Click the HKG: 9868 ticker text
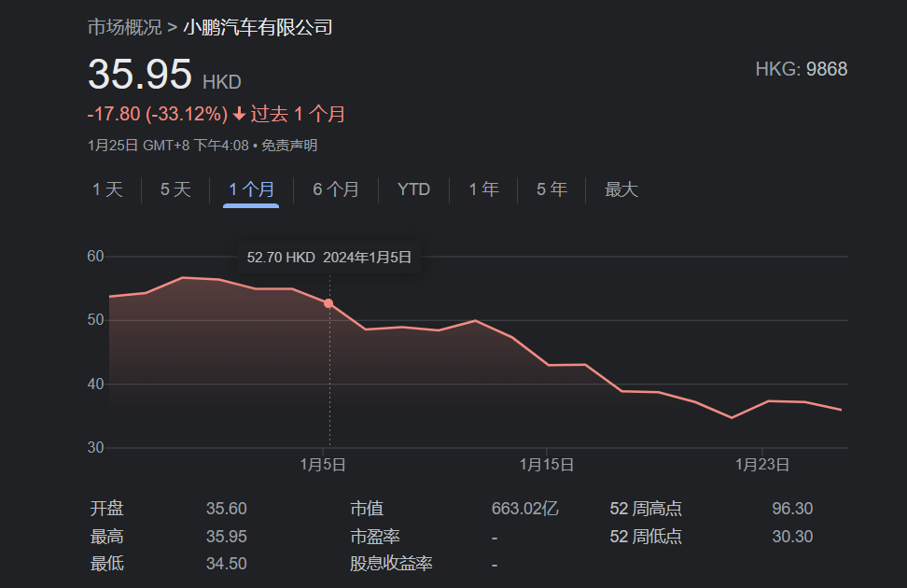Image resolution: width=907 pixels, height=588 pixels. [x=802, y=69]
